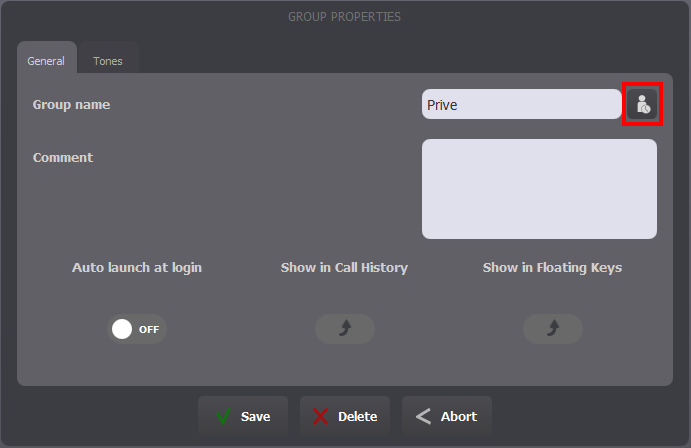Toggle Show in Call History switch
Screen dimensions: 691x448
[x=345, y=329]
